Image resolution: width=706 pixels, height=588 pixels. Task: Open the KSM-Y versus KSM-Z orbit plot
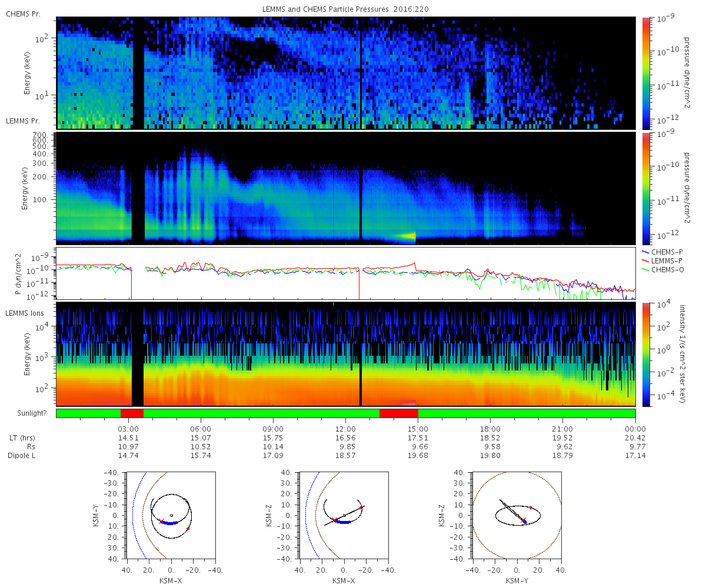(x=517, y=515)
